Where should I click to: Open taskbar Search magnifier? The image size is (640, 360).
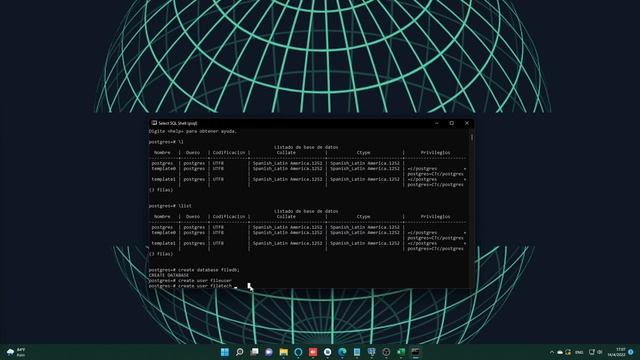point(240,352)
